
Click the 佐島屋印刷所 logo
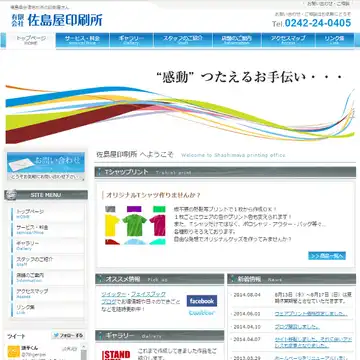pos(57,20)
